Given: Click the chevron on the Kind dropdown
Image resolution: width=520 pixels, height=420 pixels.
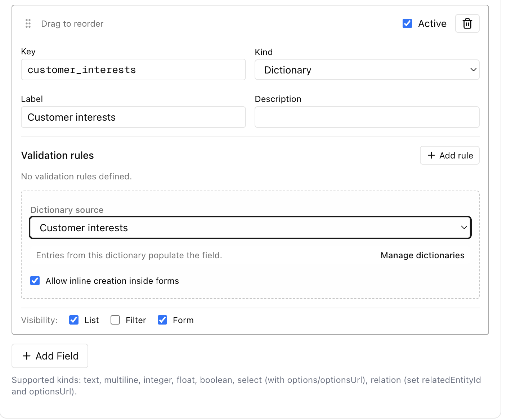Looking at the screenshot, I should [473, 70].
